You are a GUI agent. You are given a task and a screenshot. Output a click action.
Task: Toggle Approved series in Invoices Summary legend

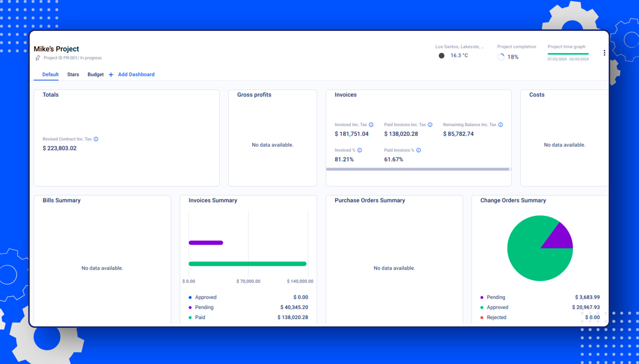coord(202,297)
